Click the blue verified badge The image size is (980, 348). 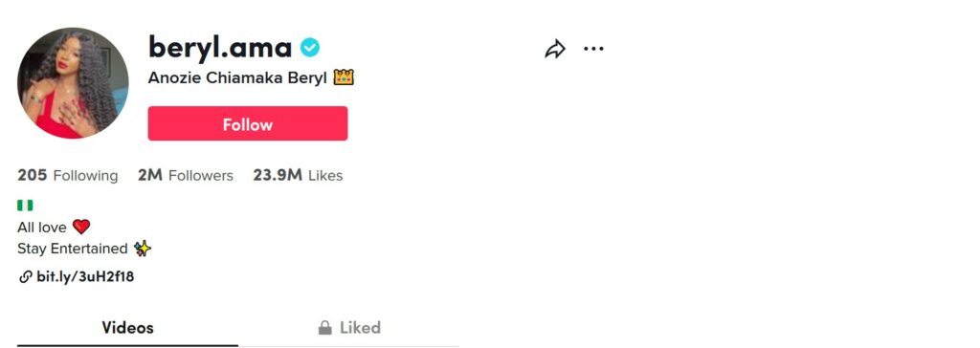309,47
